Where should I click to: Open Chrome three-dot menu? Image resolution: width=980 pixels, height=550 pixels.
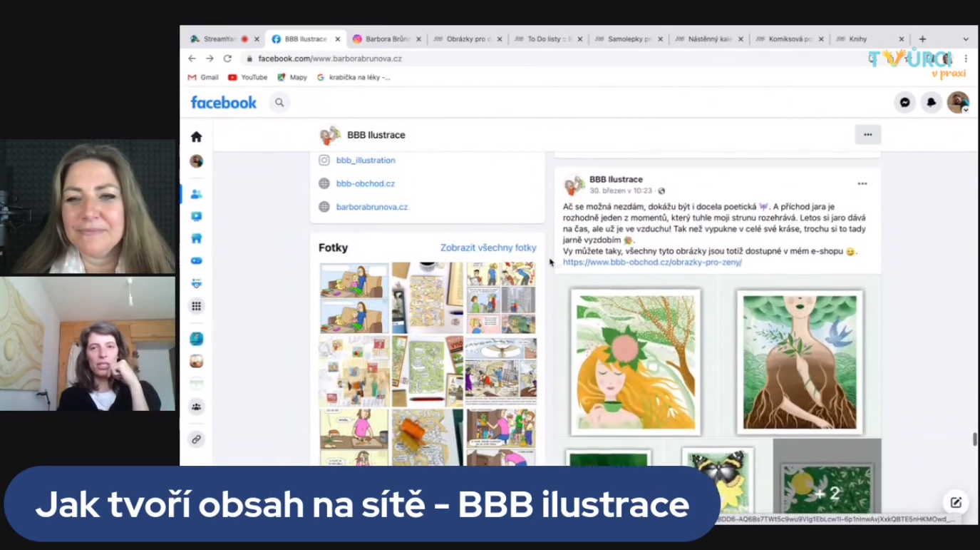[x=966, y=58]
